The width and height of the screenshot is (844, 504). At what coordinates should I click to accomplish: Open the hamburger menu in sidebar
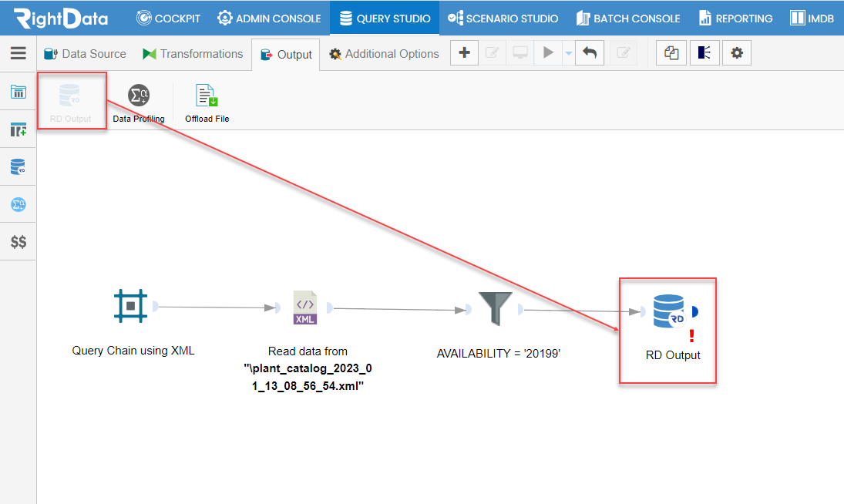(18, 53)
